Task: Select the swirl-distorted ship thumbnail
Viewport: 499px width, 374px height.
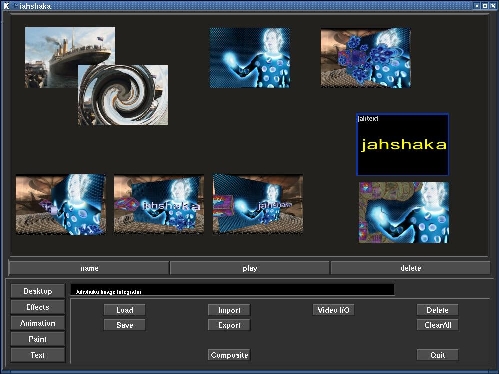Action: point(123,95)
